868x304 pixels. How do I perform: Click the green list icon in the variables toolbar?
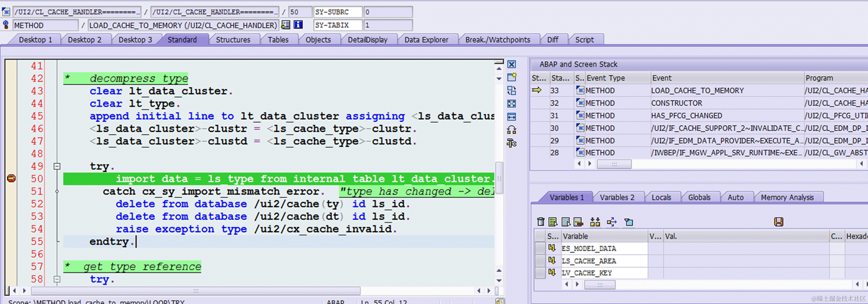click(x=553, y=222)
